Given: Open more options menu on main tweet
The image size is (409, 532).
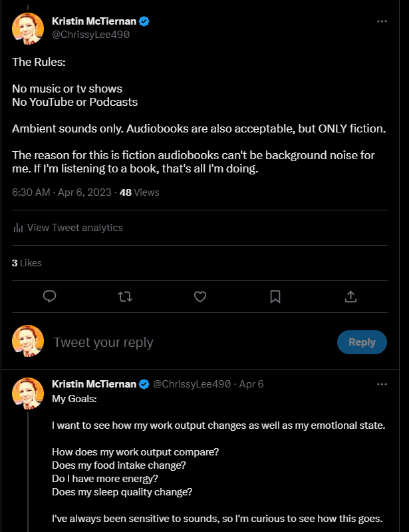Looking at the screenshot, I should (x=382, y=21).
